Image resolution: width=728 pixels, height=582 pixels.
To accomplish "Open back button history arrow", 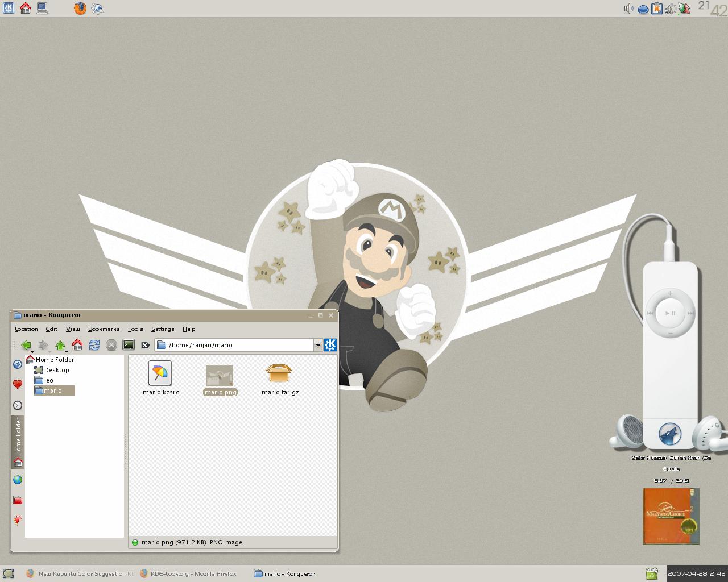I will tap(32, 351).
